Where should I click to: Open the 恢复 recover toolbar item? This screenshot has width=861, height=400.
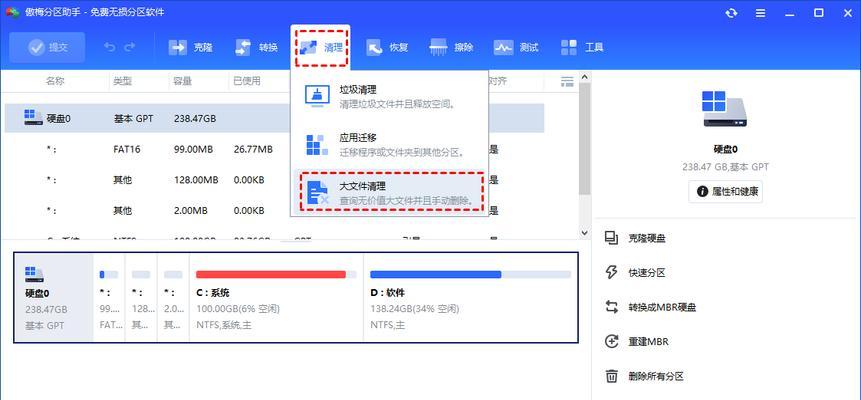pyautogui.click(x=388, y=47)
